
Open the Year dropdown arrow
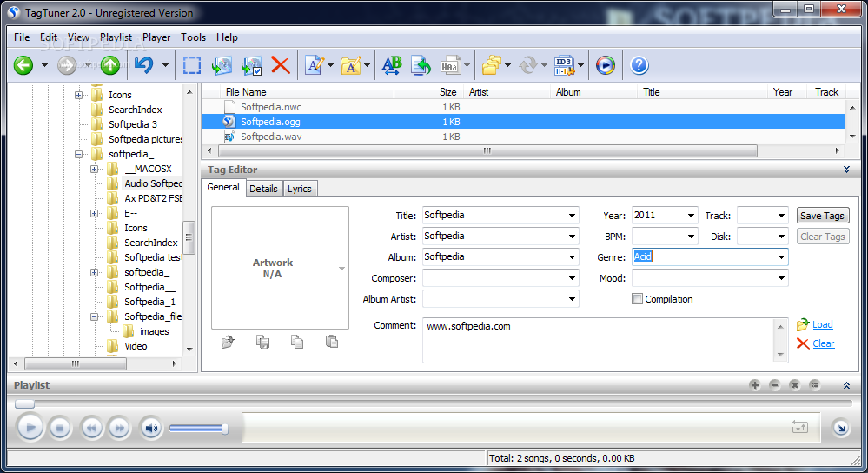coord(691,216)
